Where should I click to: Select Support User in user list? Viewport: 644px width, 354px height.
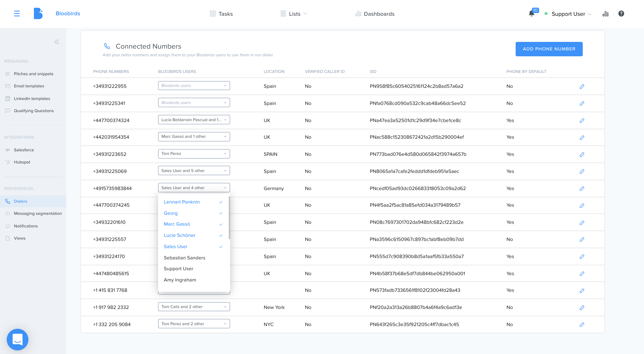tap(193, 269)
